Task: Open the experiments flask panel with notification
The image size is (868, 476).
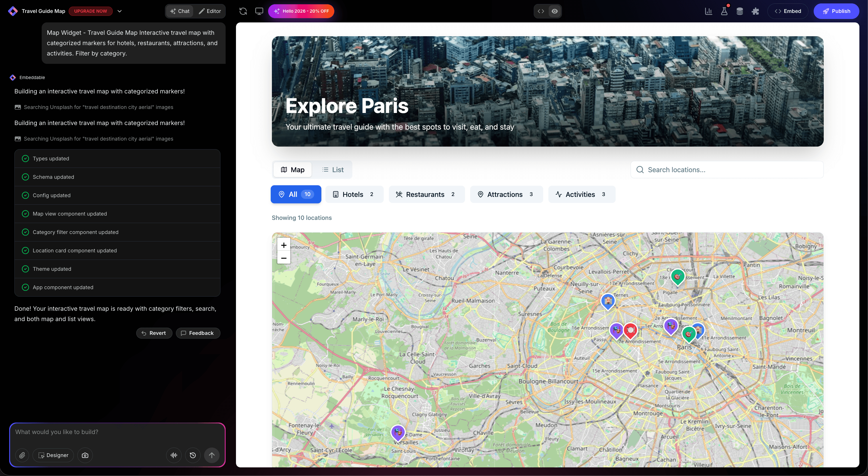Action: (x=724, y=11)
